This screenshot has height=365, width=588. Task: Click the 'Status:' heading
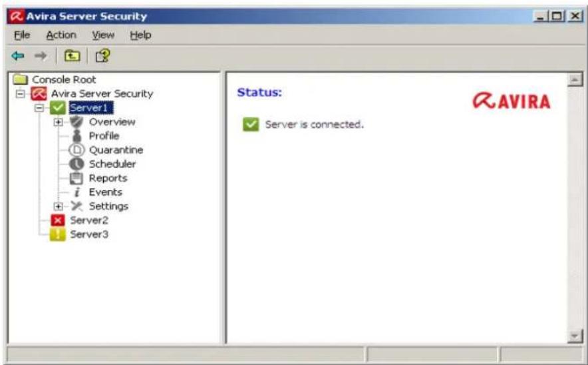(x=259, y=93)
